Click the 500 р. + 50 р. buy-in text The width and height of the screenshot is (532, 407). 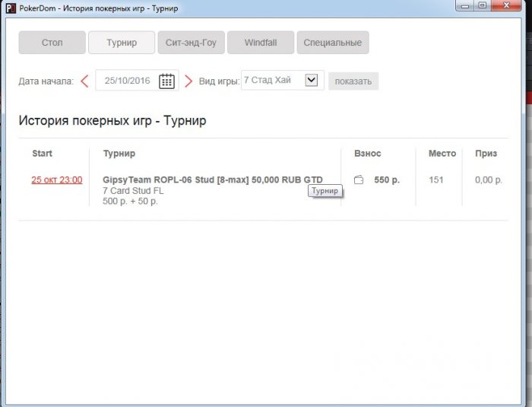(130, 201)
